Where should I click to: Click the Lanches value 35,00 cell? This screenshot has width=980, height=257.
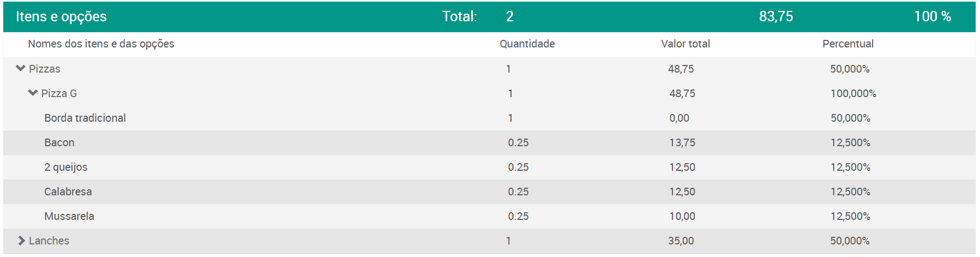681,241
